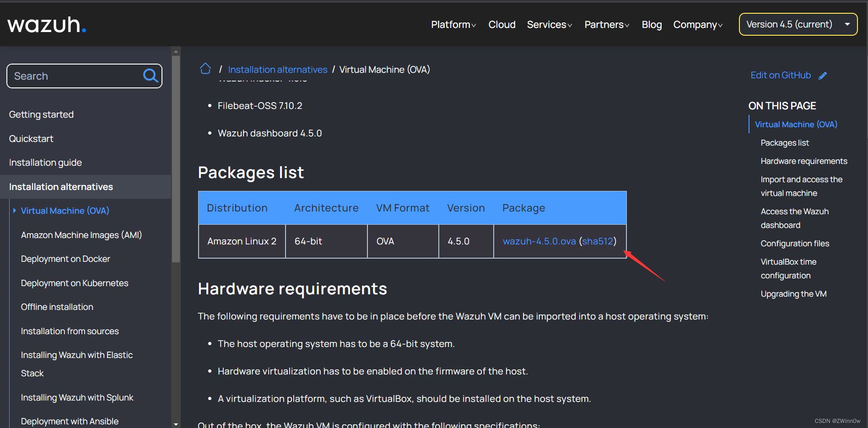This screenshot has height=428, width=868.
Task: Go to home via breadcrumb house icon
Action: coord(205,69)
